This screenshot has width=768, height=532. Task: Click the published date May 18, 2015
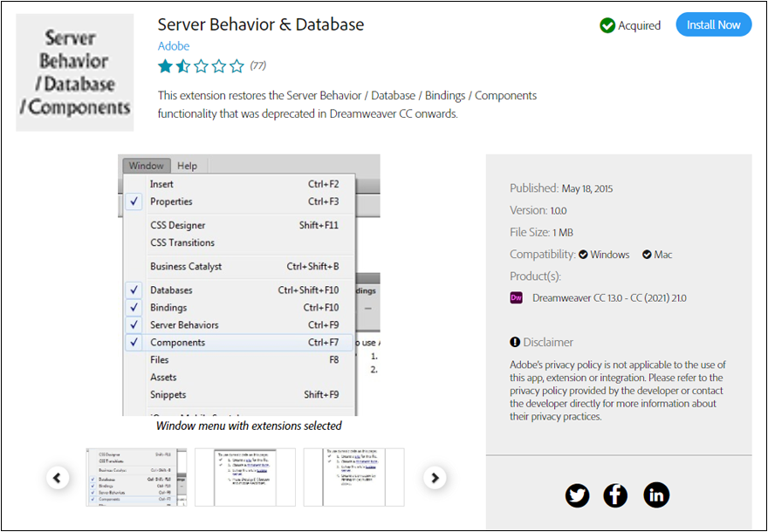point(586,189)
